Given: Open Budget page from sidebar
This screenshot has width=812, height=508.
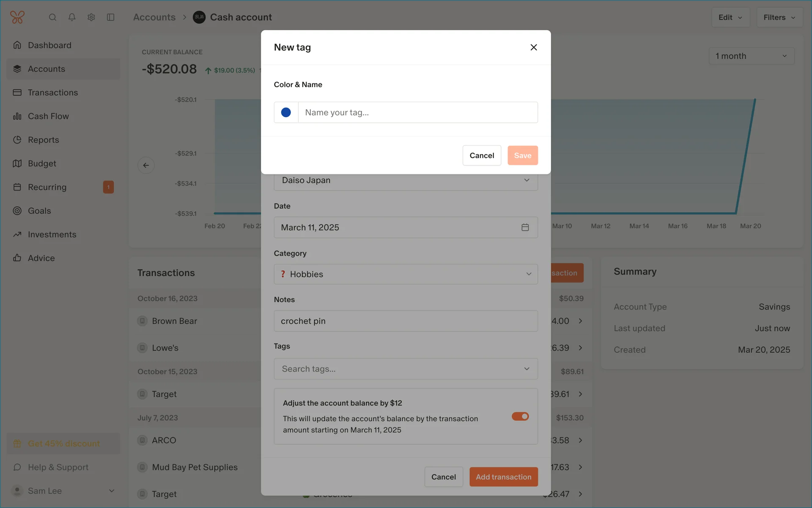Looking at the screenshot, I should point(42,163).
